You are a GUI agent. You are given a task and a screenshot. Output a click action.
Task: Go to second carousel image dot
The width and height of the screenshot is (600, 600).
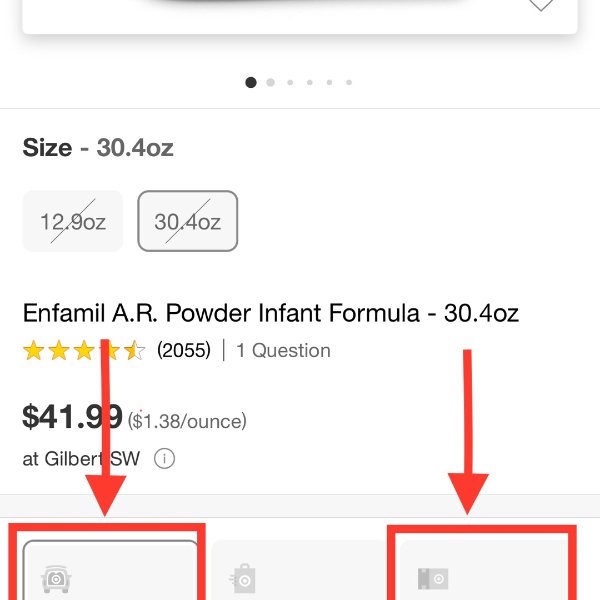271,82
